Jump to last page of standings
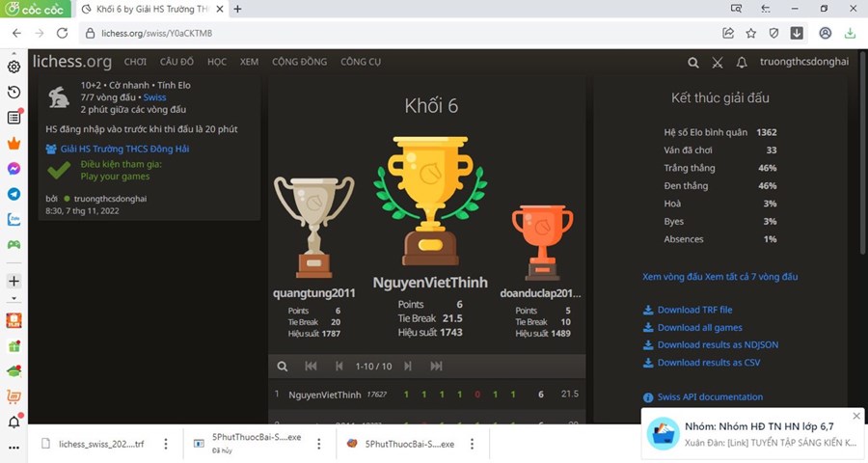 (436, 367)
